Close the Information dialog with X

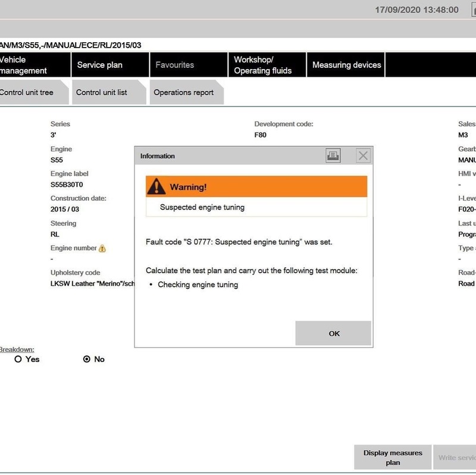tap(363, 156)
